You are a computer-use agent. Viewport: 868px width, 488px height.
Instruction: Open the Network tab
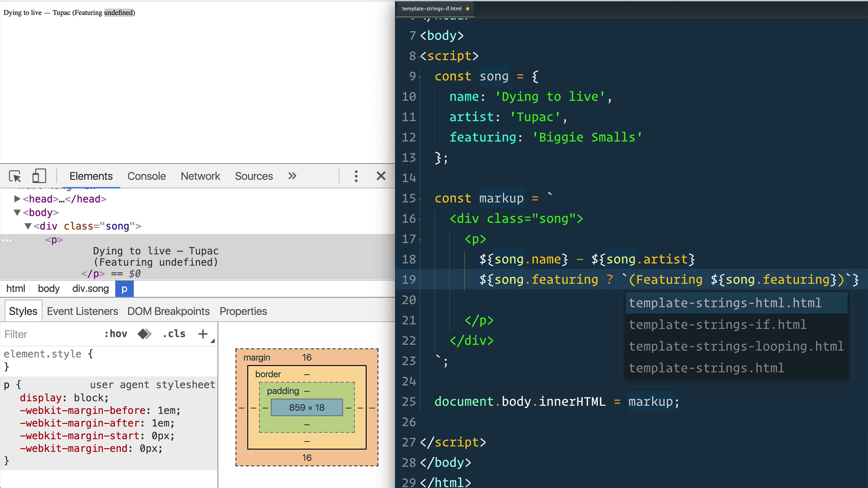200,176
